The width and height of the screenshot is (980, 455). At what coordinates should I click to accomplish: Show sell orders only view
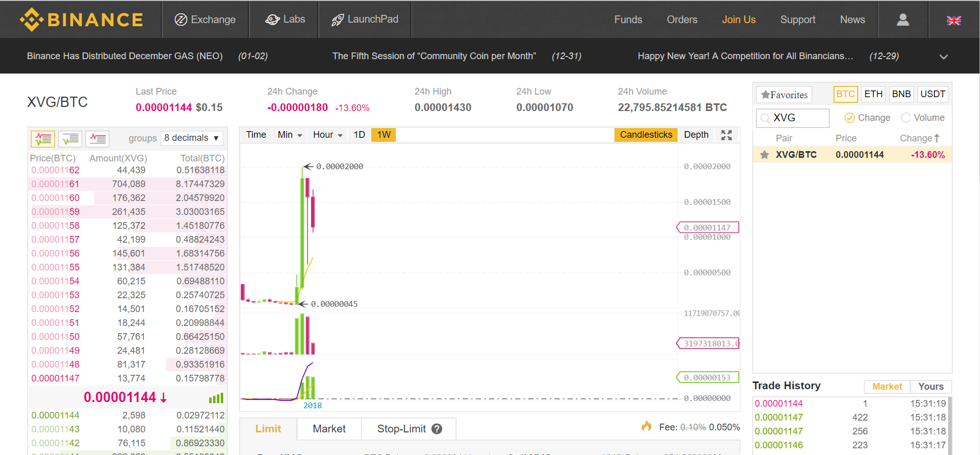[98, 138]
